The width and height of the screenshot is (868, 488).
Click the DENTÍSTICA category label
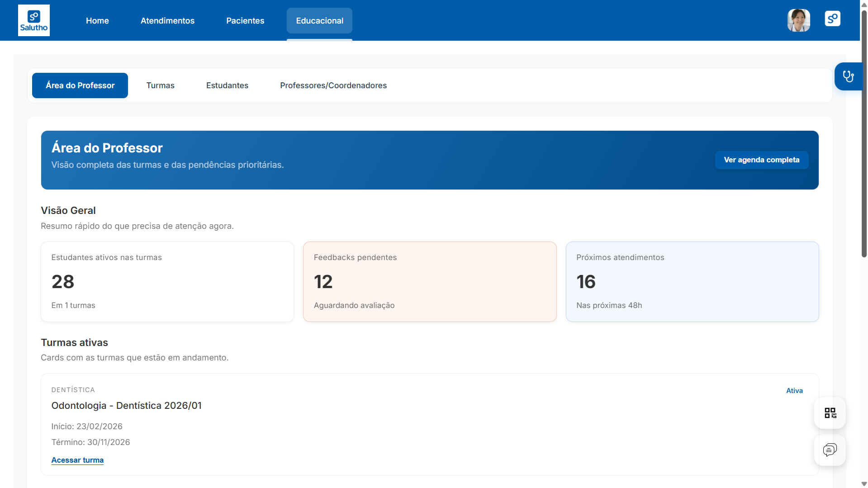click(73, 390)
